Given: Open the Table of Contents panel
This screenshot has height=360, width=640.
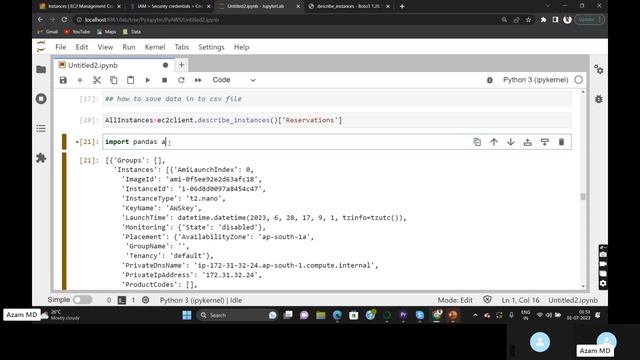Looking at the screenshot, I should click(41, 129).
